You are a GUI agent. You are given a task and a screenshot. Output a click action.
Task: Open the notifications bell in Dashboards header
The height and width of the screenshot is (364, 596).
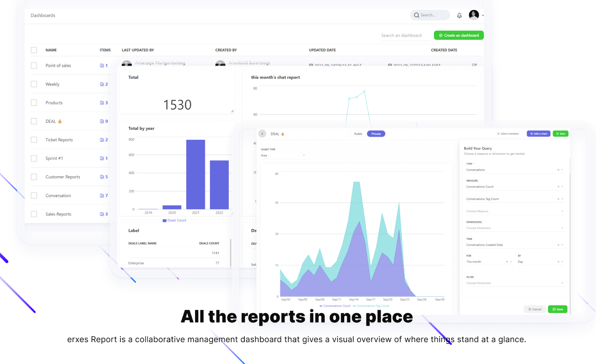459,15
